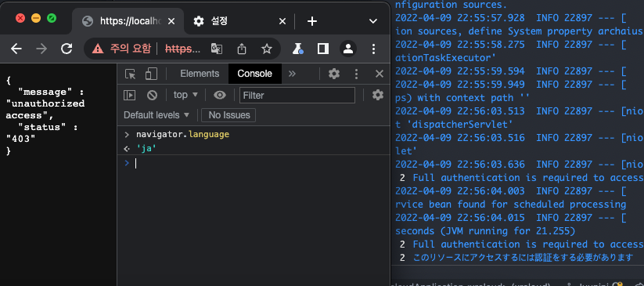Open the top JavaScript context dropdown
644x286 pixels.
tap(185, 95)
